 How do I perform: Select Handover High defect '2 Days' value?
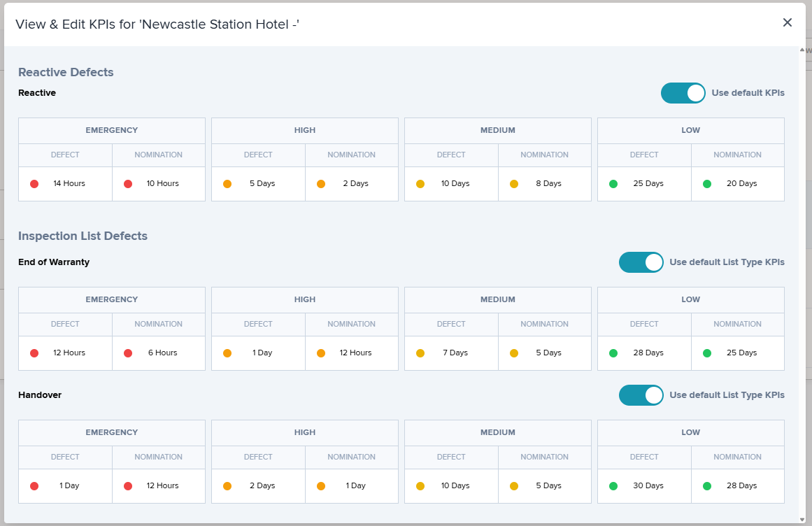coord(262,486)
